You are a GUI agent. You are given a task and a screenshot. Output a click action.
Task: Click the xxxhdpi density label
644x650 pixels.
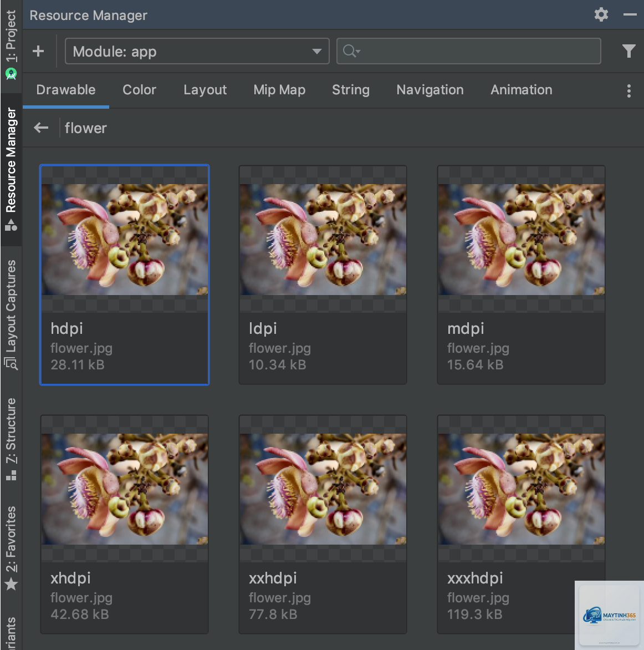475,578
